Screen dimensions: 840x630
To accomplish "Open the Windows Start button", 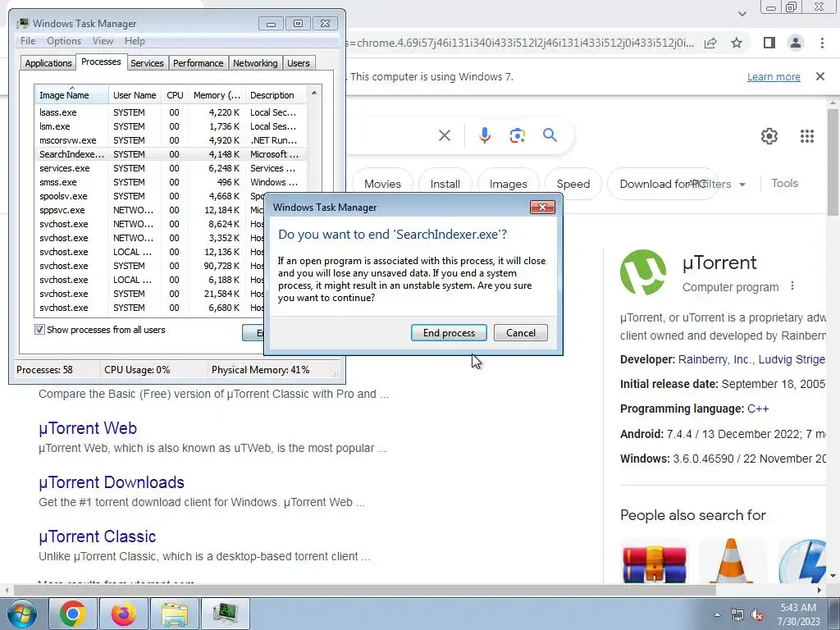I will 21,614.
